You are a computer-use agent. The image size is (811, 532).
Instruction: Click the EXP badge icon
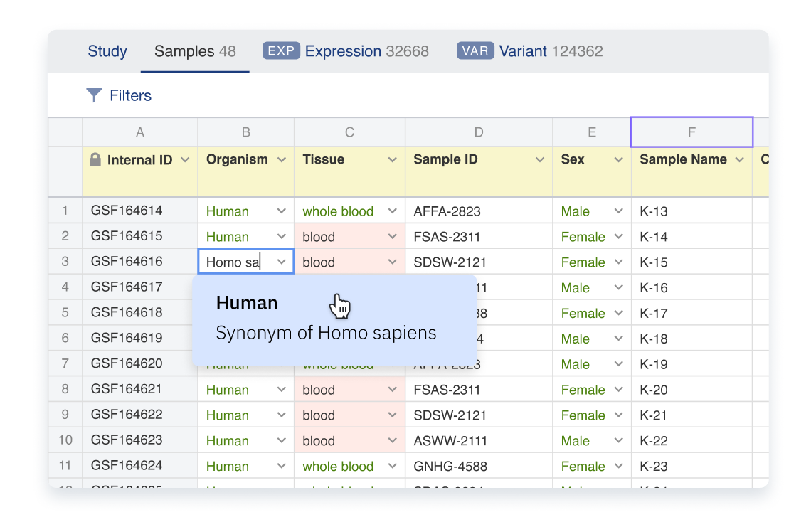(x=281, y=51)
